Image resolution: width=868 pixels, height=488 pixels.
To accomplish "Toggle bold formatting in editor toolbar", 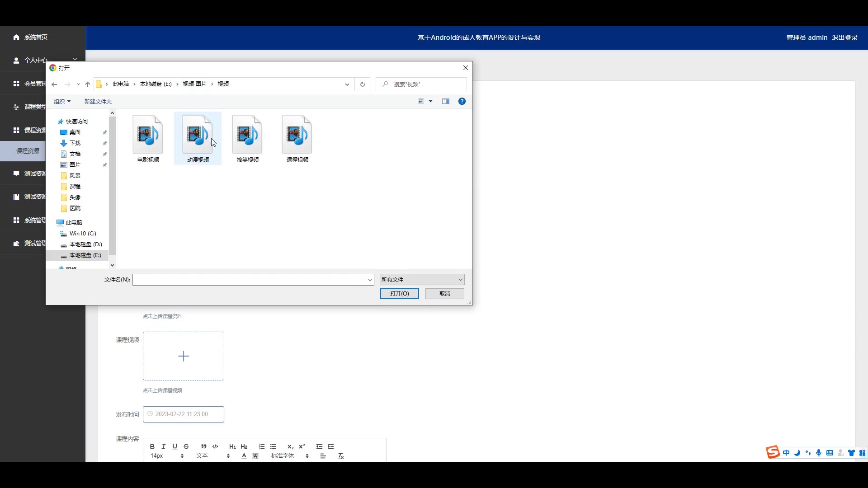I will click(152, 446).
